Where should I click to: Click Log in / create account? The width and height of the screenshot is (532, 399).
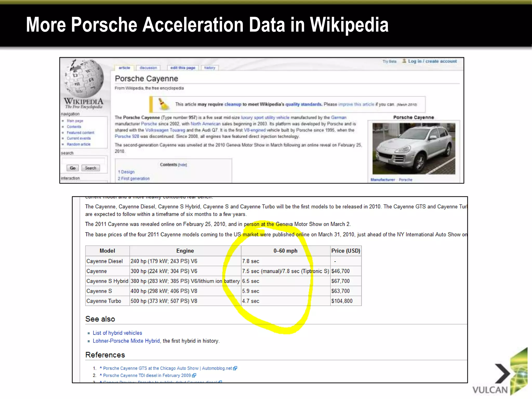pos(432,61)
